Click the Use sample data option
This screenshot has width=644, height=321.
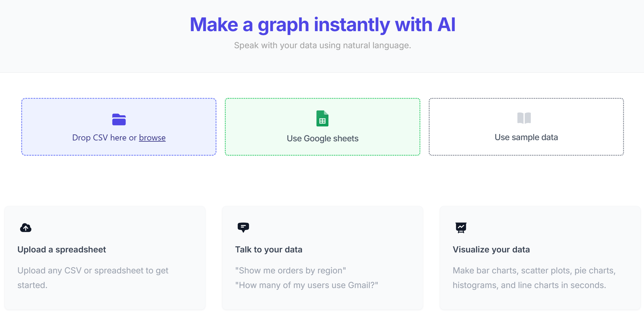pyautogui.click(x=526, y=137)
